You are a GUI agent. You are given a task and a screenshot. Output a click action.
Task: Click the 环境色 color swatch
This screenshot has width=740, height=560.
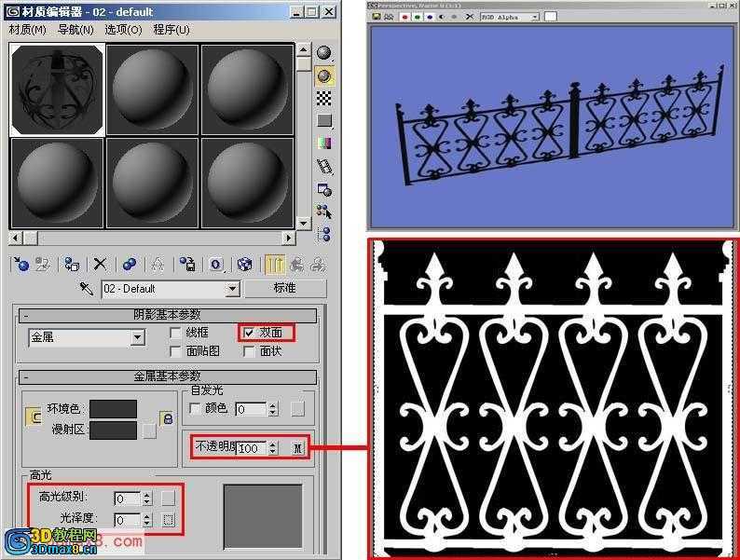tap(114, 409)
